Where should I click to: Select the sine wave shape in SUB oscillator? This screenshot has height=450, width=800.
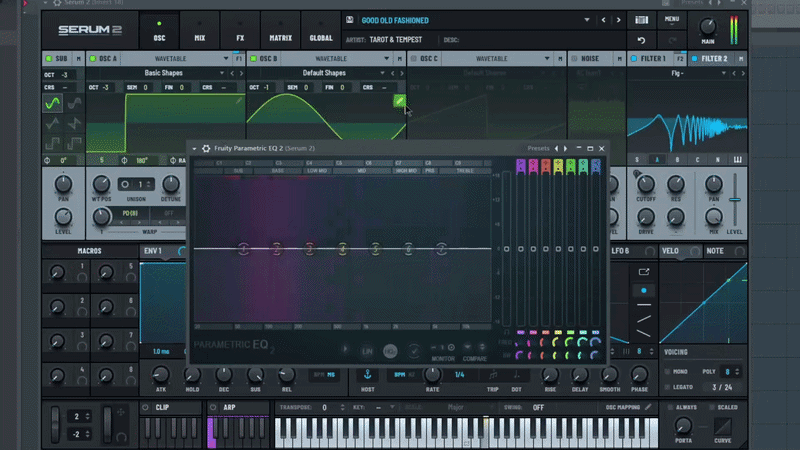pyautogui.click(x=52, y=103)
